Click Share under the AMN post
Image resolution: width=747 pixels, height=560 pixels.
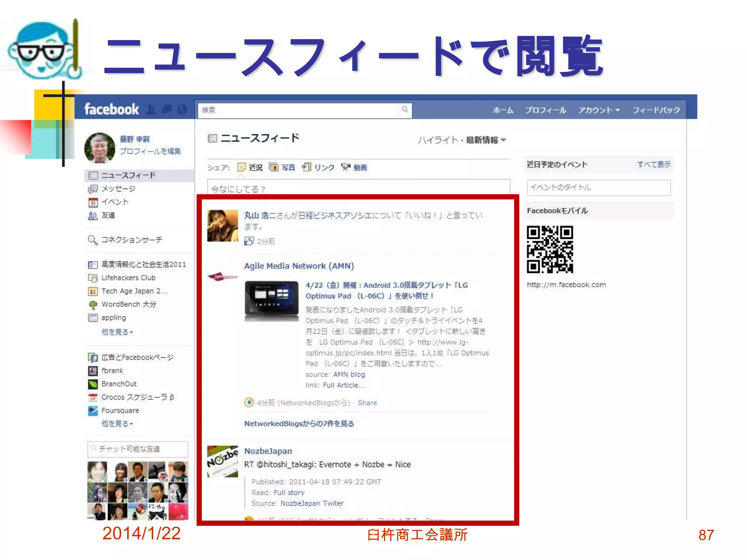point(367,403)
